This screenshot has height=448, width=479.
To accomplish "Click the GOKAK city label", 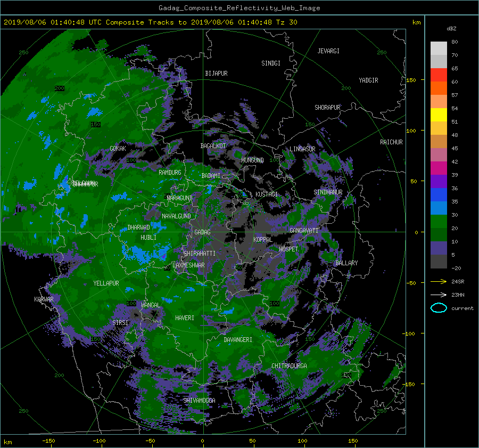I will coord(118,149).
